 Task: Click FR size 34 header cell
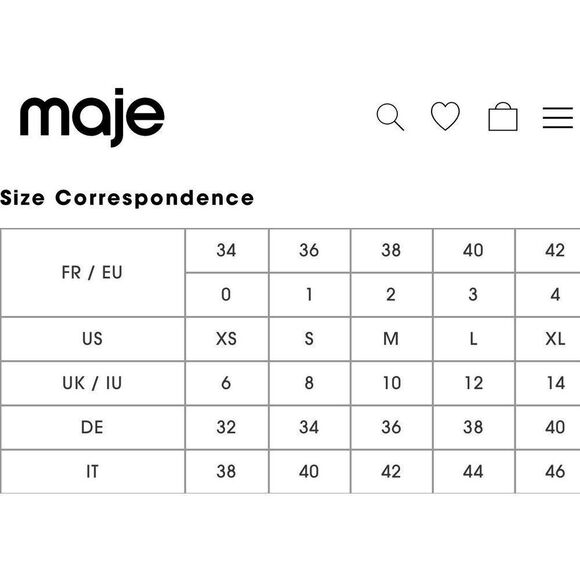tap(226, 250)
